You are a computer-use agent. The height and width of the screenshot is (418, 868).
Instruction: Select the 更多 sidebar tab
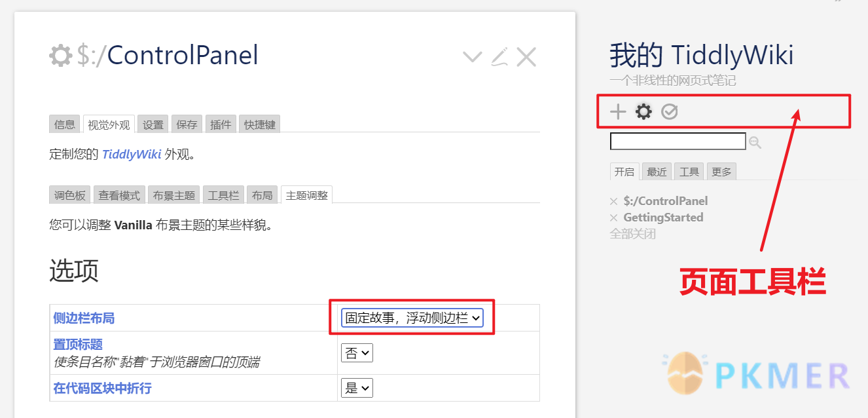pos(721,172)
